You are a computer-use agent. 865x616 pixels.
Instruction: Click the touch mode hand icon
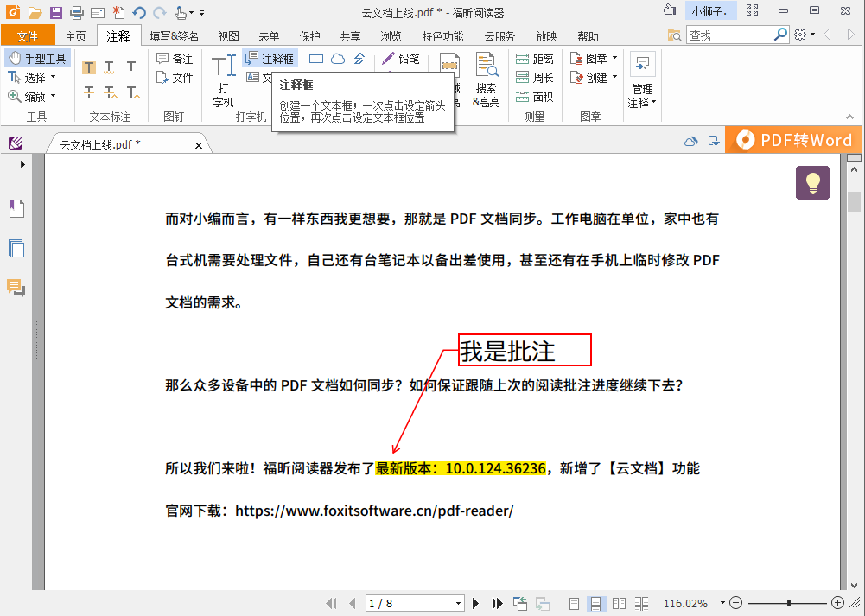[x=181, y=12]
